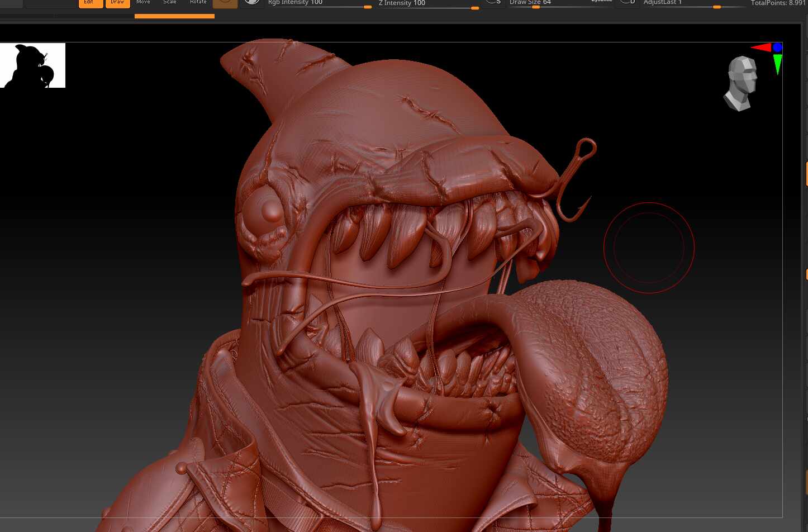The height and width of the screenshot is (532, 808).
Task: Toggle the Dynamic draw size option
Action: (601, 1)
